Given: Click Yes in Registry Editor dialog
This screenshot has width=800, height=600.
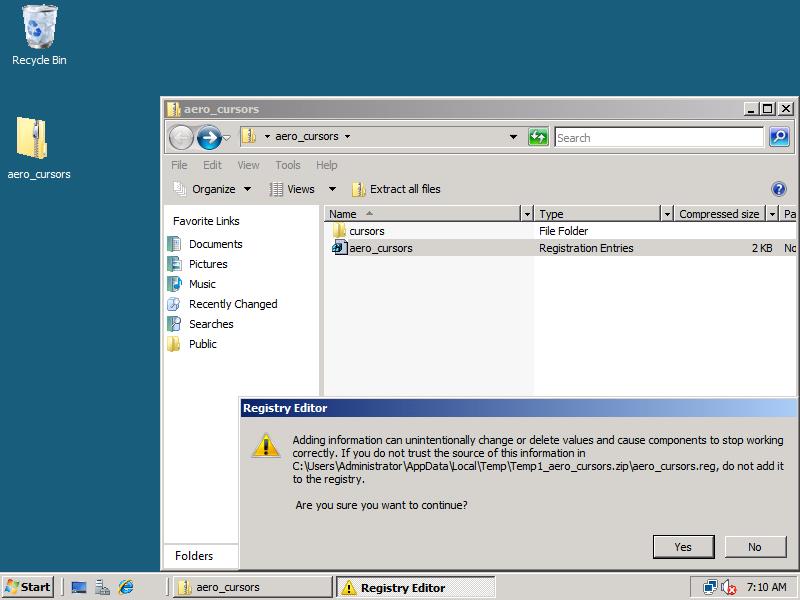Looking at the screenshot, I should 683,547.
